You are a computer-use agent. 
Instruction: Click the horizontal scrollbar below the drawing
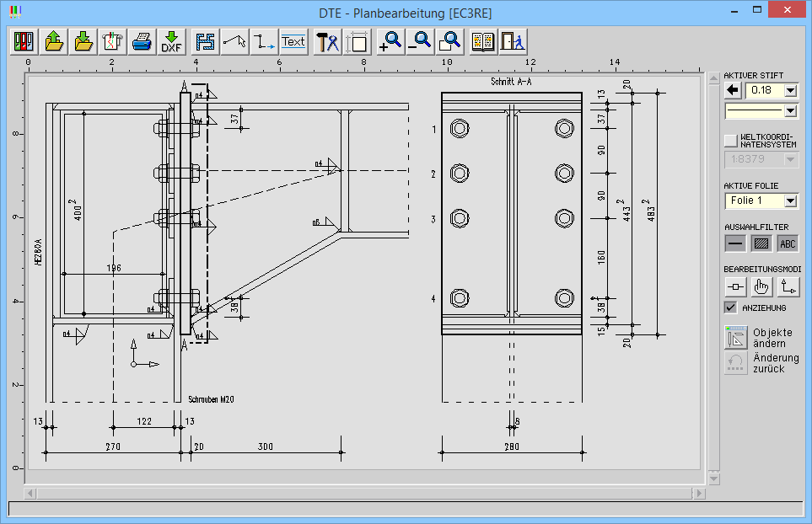coord(365,492)
